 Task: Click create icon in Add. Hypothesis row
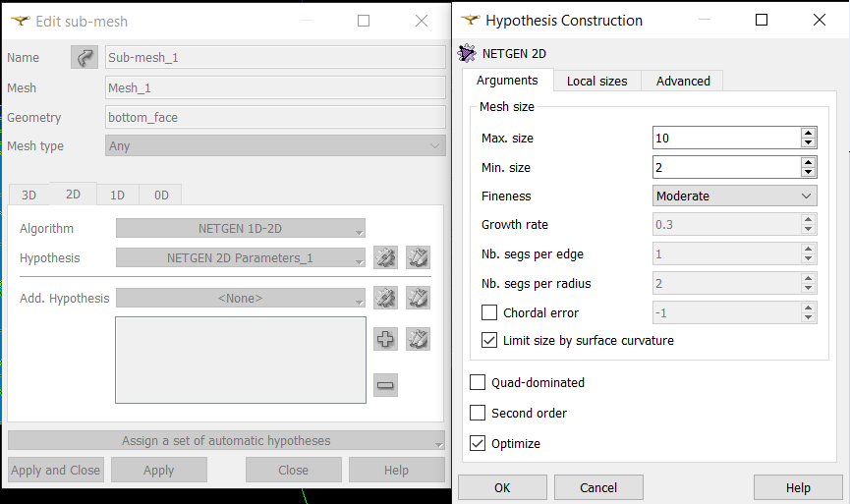pos(385,298)
